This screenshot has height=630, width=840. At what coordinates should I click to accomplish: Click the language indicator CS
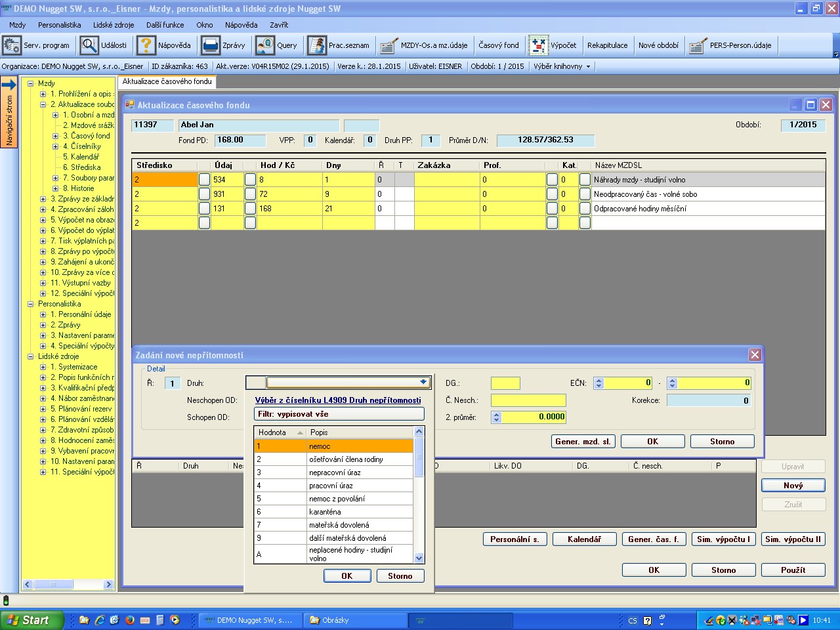(633, 620)
